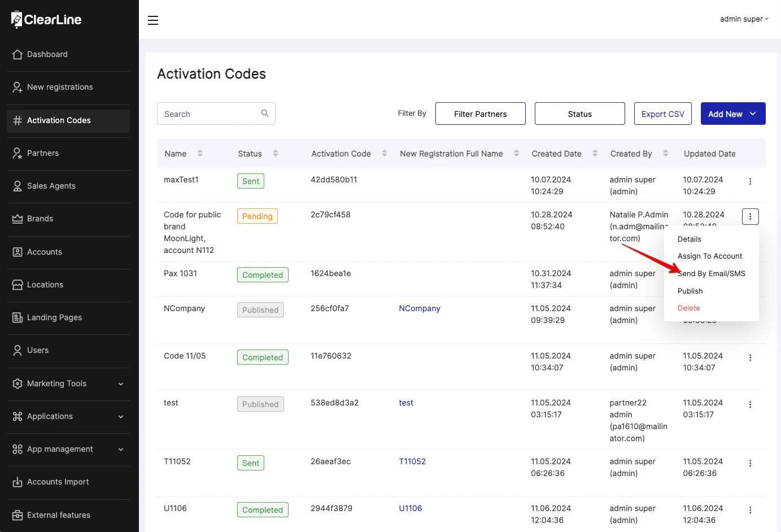Open Filter Partners selector
The width and height of the screenshot is (781, 532).
click(481, 114)
